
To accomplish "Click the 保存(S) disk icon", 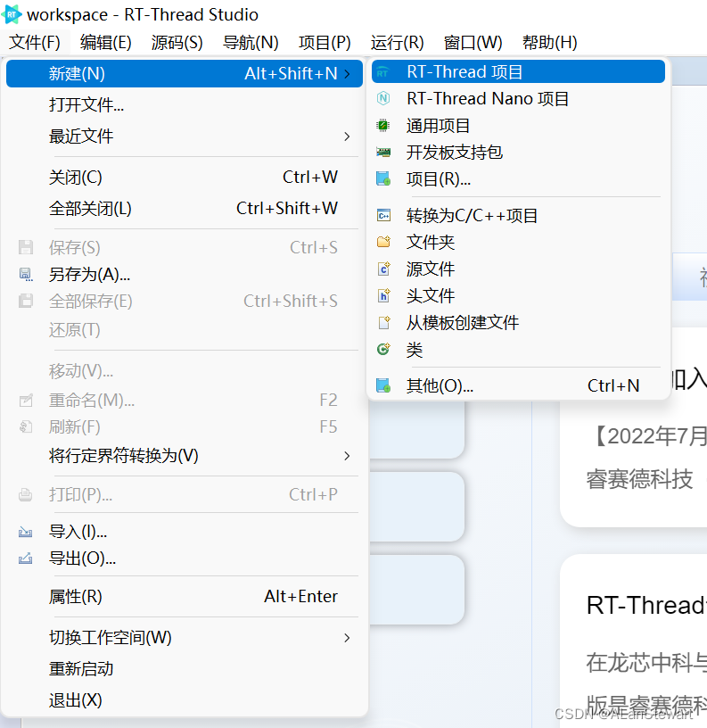I will tap(26, 247).
